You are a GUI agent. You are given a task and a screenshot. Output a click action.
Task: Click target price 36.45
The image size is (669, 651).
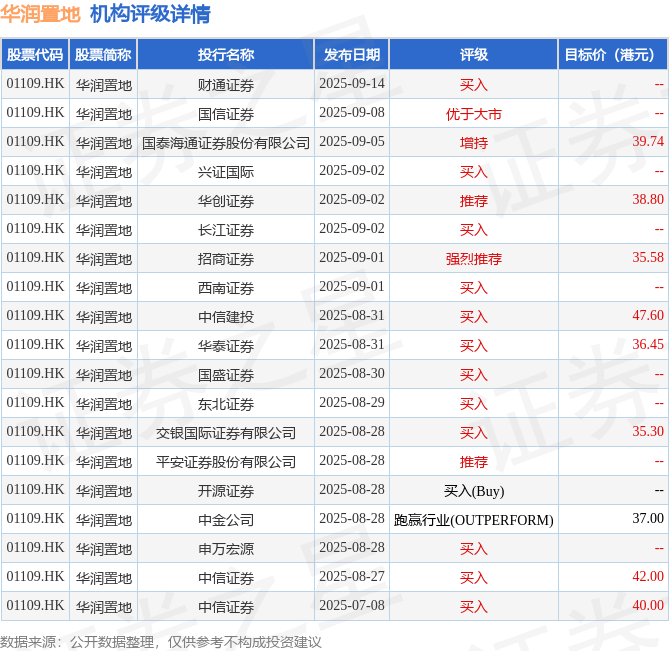648,344
